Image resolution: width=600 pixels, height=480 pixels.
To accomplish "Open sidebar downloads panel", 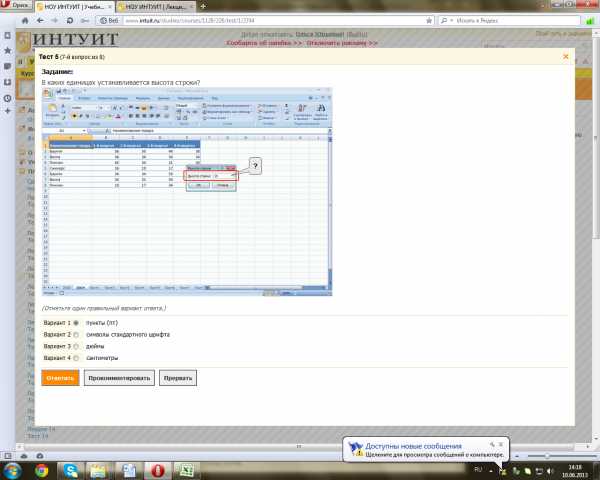I will [7, 82].
